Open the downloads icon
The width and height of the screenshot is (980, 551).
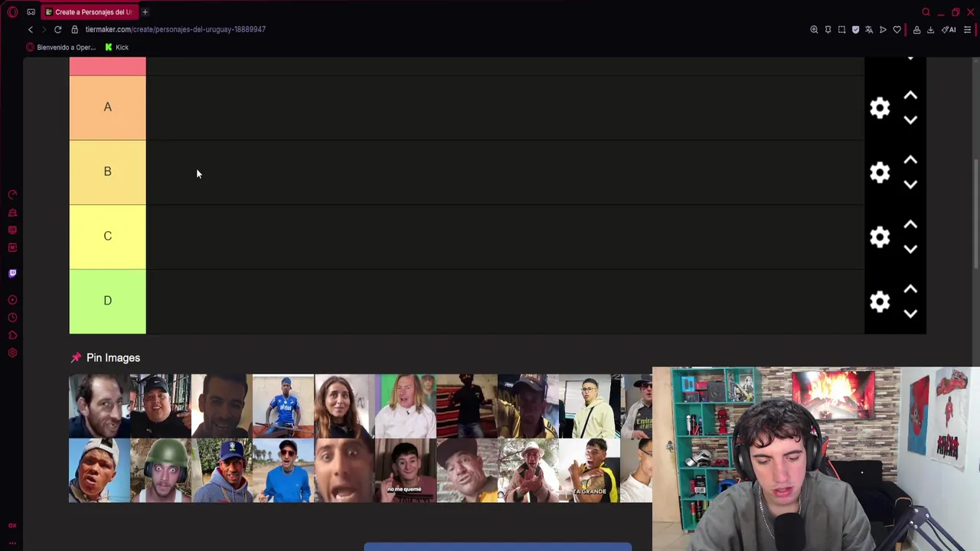(x=930, y=30)
